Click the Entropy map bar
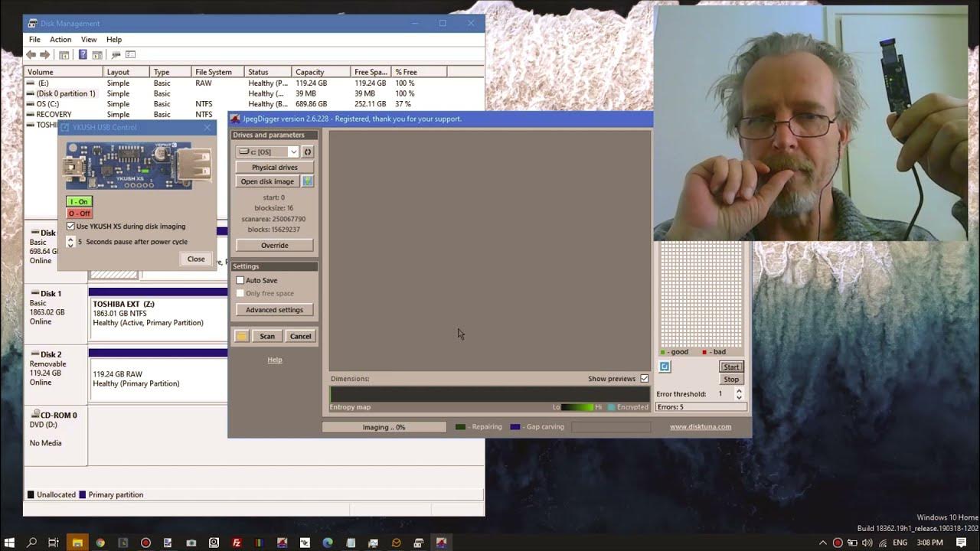This screenshot has height=551, width=980. [489, 394]
